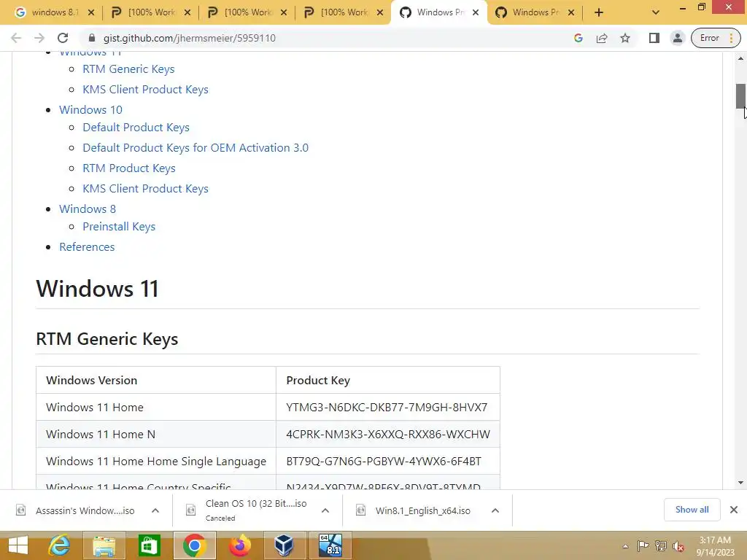This screenshot has width=747, height=560.
Task: Click the 'Windows 11 Home N' version cell
Action: [x=156, y=435]
